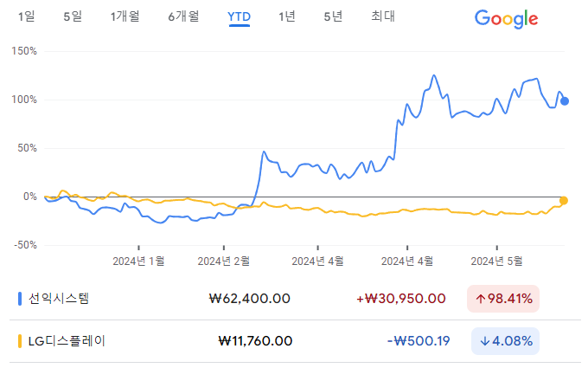Click the yellow endpoint dot on the chart
This screenshot has height=368, width=588.
point(564,201)
